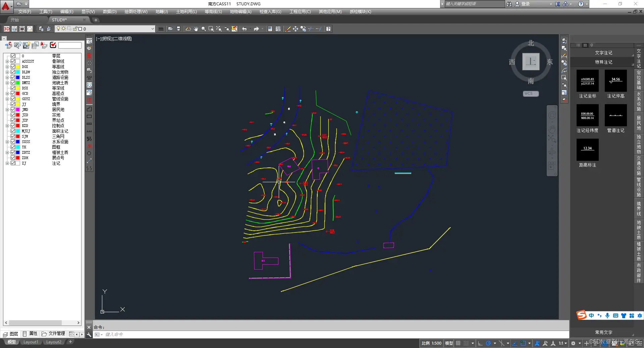The image size is (644, 348).
Task: Click the Zoom Extents icon
Action: [x=219, y=29]
